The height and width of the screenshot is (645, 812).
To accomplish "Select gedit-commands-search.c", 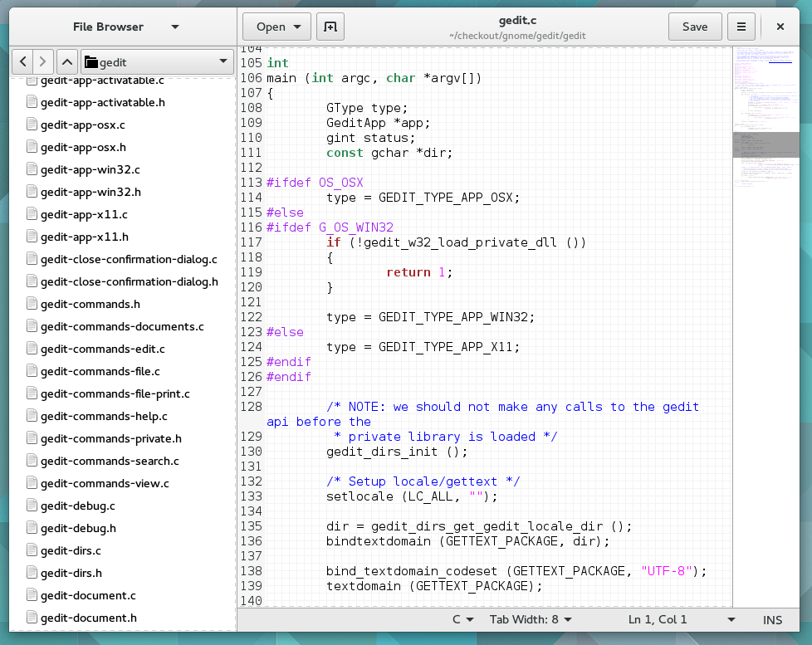I will pos(110,461).
